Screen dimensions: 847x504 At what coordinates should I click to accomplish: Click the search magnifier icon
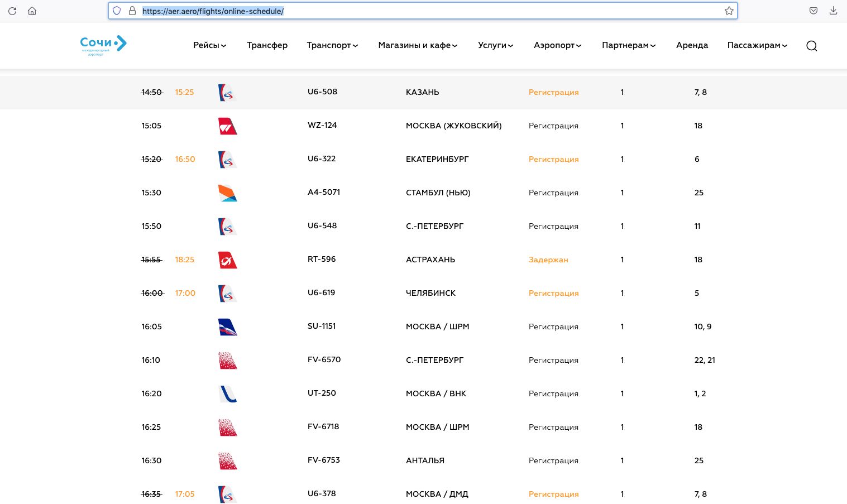click(811, 46)
